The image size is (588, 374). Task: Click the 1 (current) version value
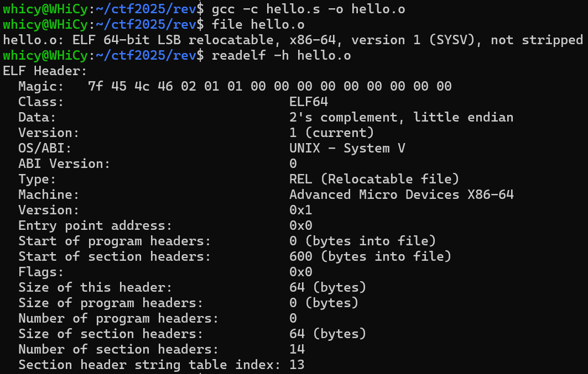[x=331, y=133]
